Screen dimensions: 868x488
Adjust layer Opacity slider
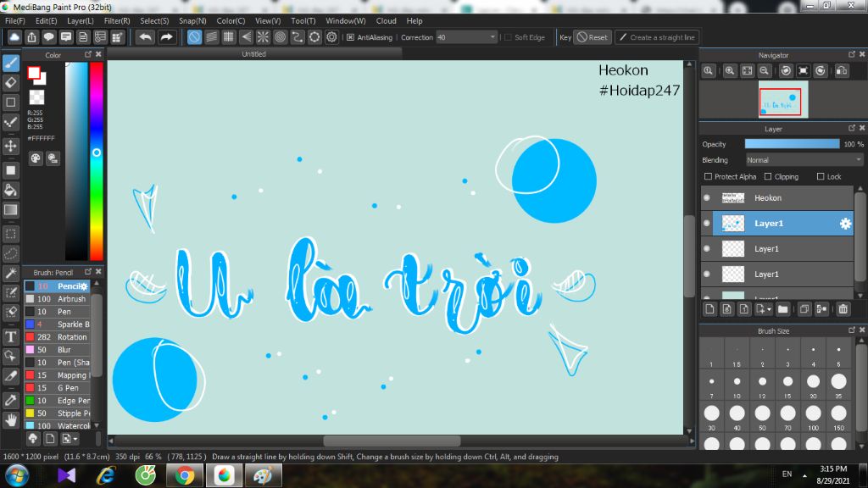tap(792, 144)
